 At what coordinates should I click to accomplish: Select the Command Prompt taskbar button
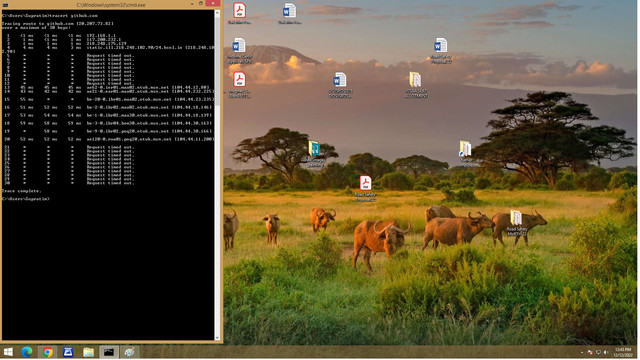click(x=109, y=352)
